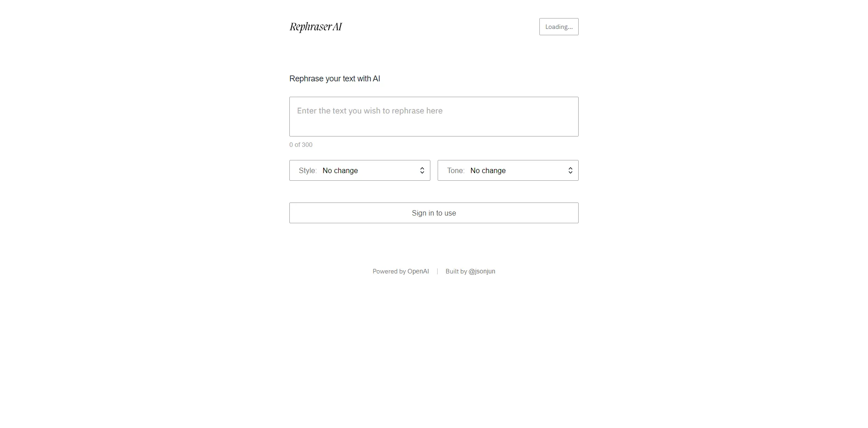Click the Loading... button in header
Image resolution: width=868 pixels, height=428 pixels.
(x=558, y=27)
